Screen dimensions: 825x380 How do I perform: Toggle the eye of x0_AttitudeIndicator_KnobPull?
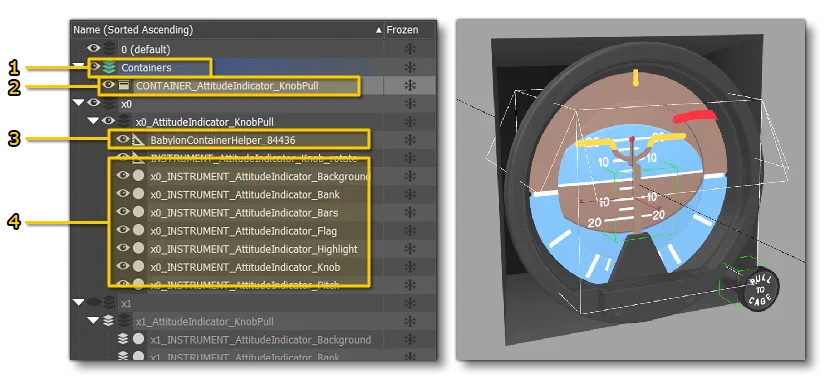point(108,121)
